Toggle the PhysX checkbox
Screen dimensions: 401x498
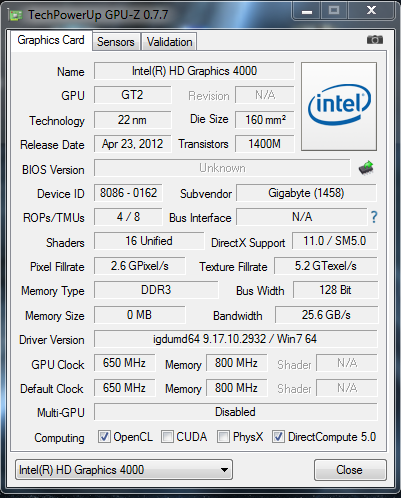(223, 436)
